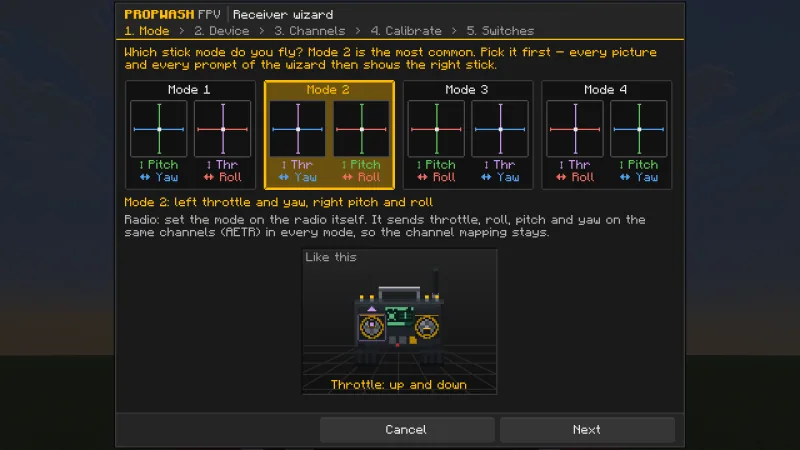Click Mode 1 'Yaw' axis label

click(x=159, y=177)
